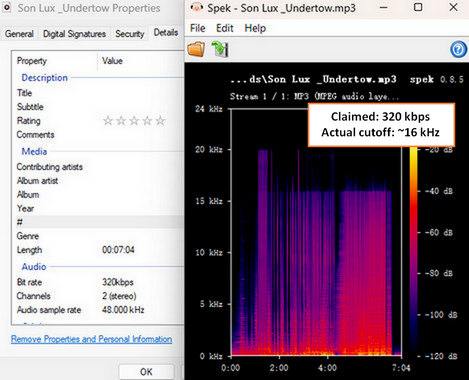This screenshot has width=469, height=380.
Task: Click the 20 kHz frequency axis label
Action: (209, 149)
